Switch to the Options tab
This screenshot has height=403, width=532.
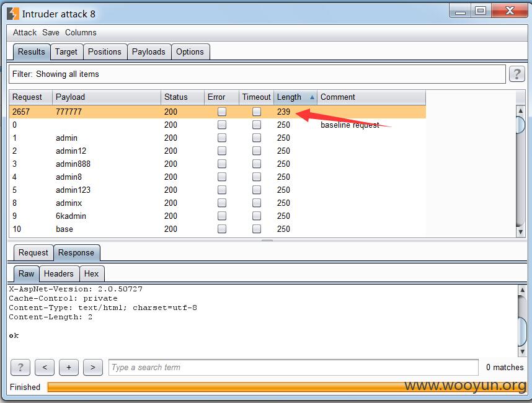click(x=190, y=51)
